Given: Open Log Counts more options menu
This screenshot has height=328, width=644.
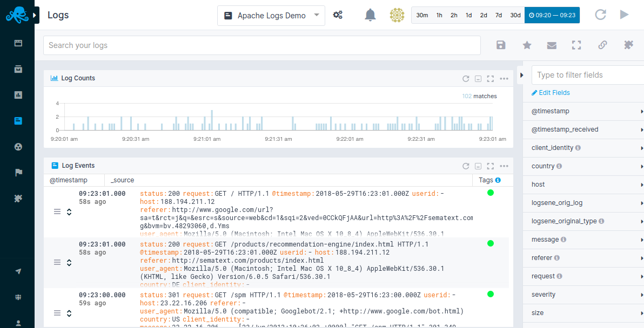Looking at the screenshot, I should pyautogui.click(x=504, y=79).
